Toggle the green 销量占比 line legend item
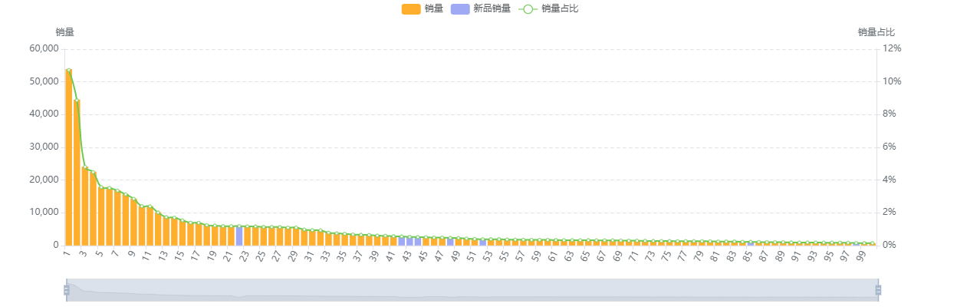980x307 pixels. pyautogui.click(x=548, y=8)
